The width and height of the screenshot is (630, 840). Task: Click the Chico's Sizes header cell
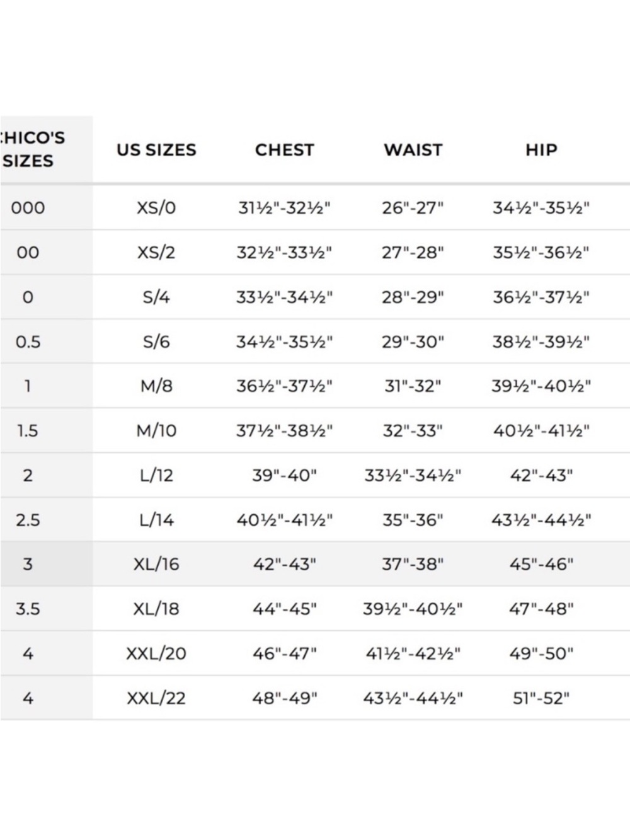pos(46,149)
